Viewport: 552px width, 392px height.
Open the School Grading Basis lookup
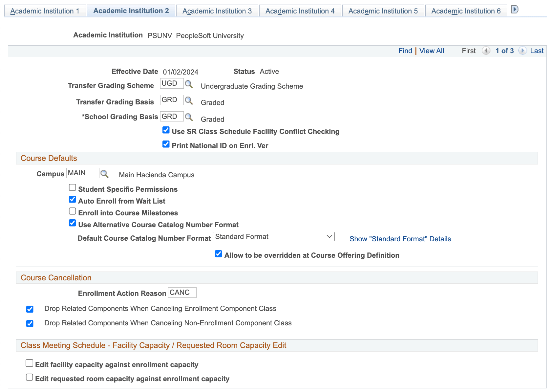189,117
